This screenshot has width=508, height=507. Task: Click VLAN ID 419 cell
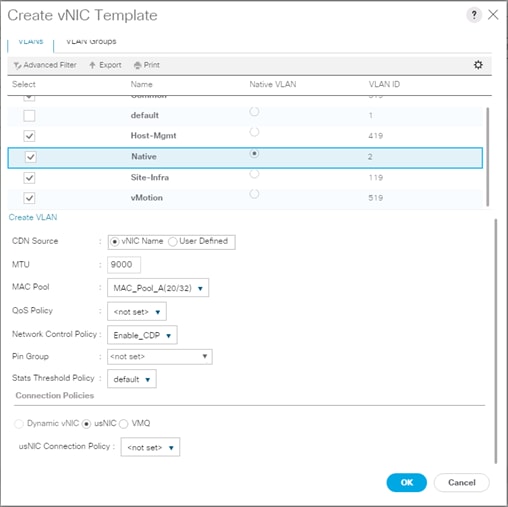(x=376, y=136)
